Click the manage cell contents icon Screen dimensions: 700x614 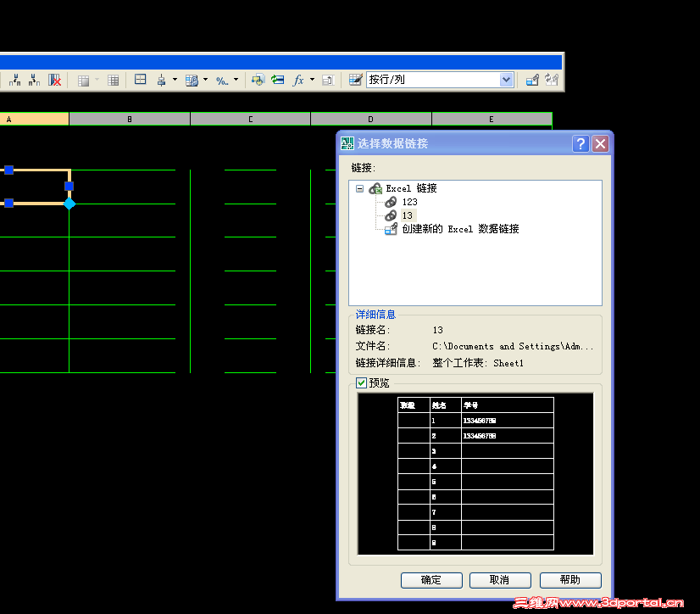tap(328, 81)
